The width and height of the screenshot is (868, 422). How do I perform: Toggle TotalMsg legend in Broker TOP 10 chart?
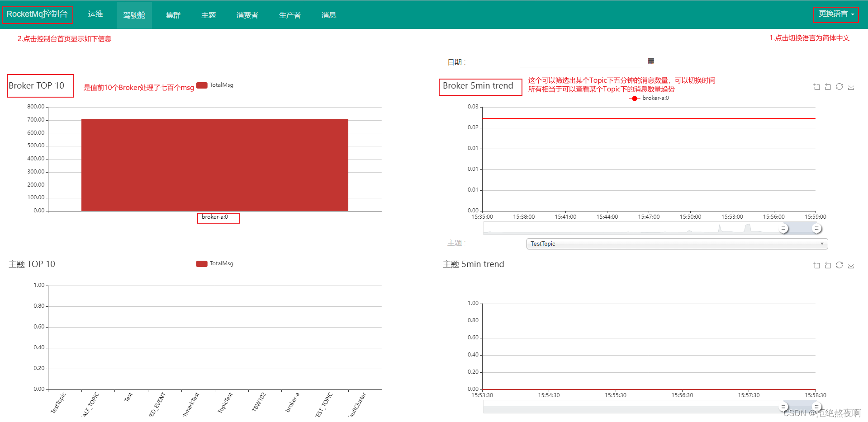pyautogui.click(x=215, y=85)
